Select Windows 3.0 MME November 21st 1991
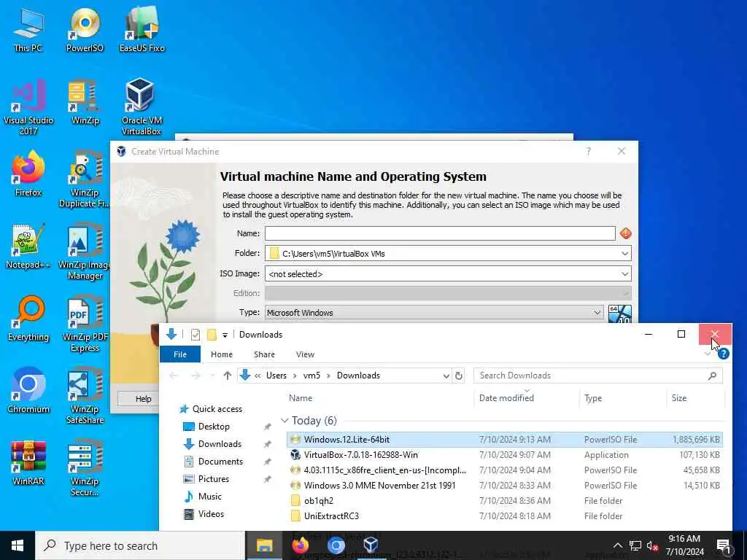The image size is (747, 560). click(x=505, y=485)
